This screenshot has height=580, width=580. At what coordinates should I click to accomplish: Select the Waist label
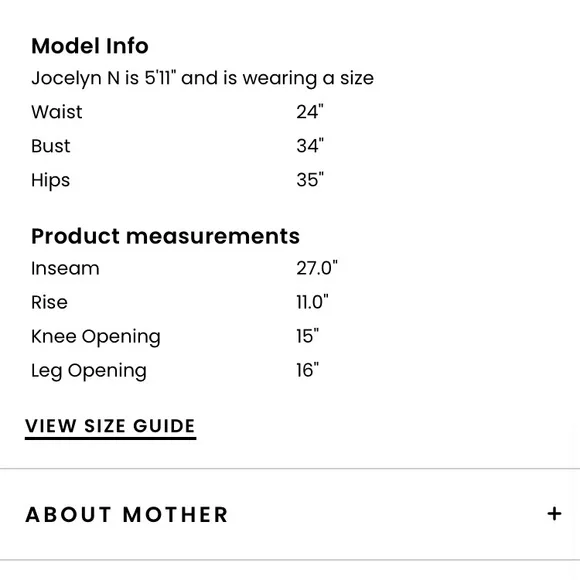click(57, 112)
